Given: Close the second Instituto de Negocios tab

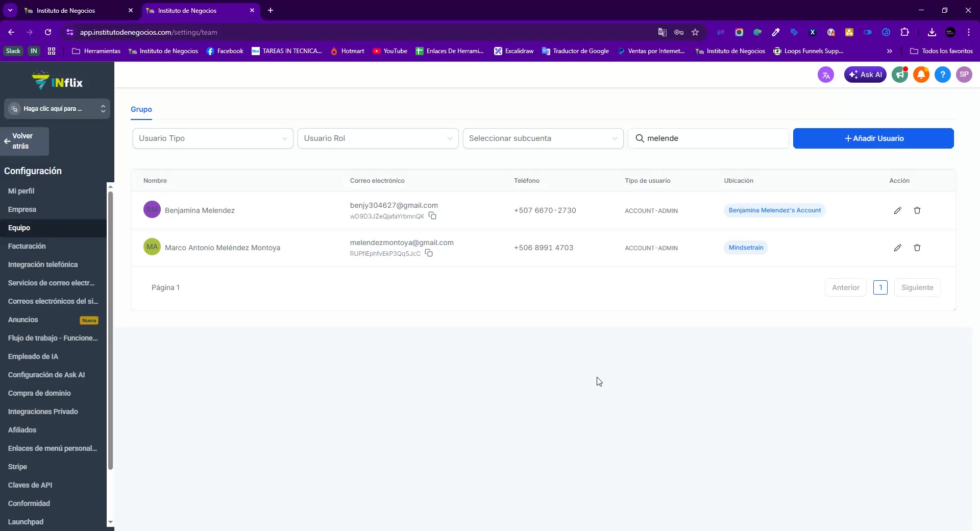Looking at the screenshot, I should pos(252,10).
